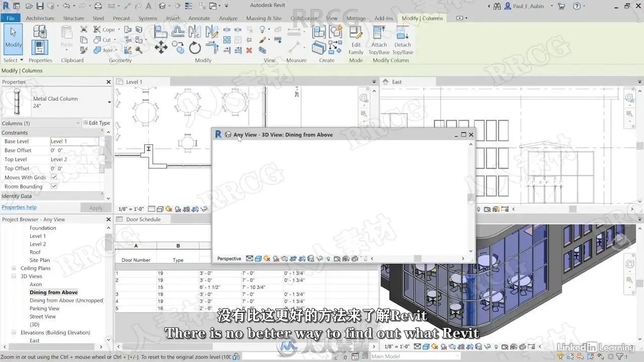The height and width of the screenshot is (362, 644).
Task: Close the Project Browser panel
Action: [x=109, y=220]
